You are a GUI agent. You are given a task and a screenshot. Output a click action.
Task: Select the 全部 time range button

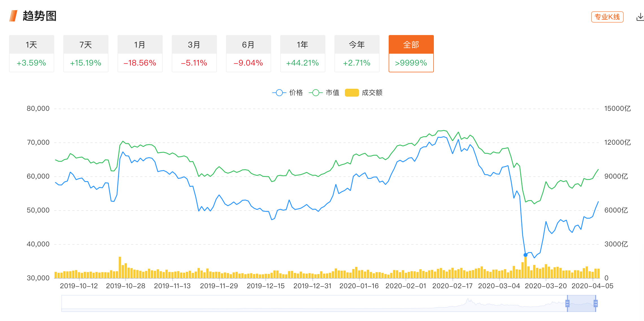[411, 54]
